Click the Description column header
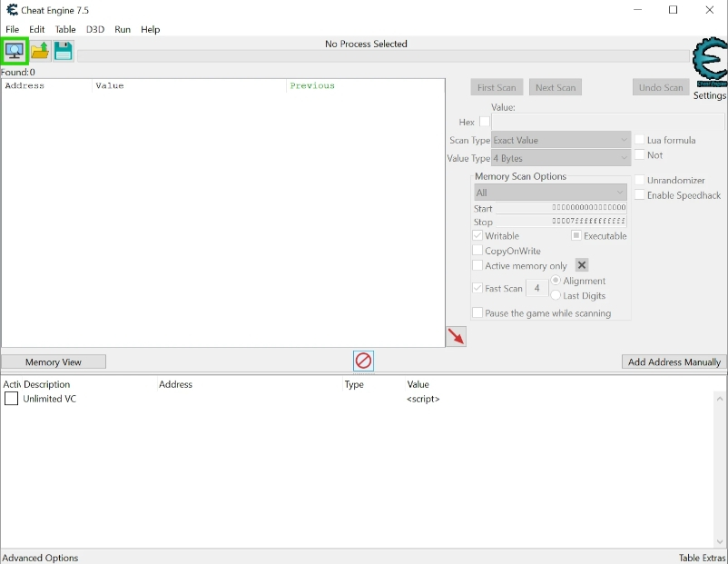This screenshot has width=728, height=564. tap(89, 384)
